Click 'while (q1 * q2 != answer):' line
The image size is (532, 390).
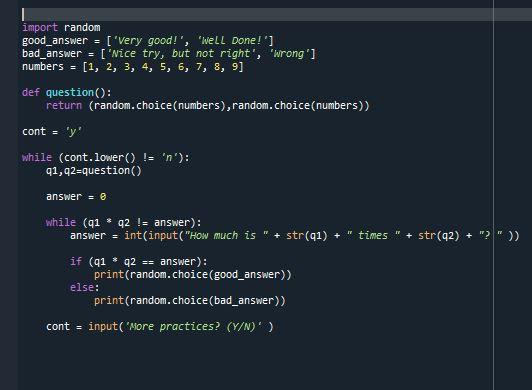click(x=124, y=223)
